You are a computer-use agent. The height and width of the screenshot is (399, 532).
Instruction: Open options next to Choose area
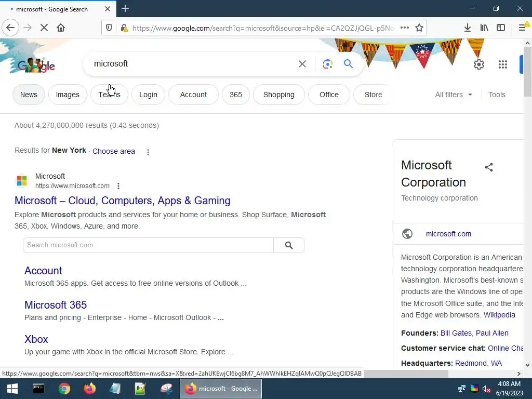click(148, 152)
